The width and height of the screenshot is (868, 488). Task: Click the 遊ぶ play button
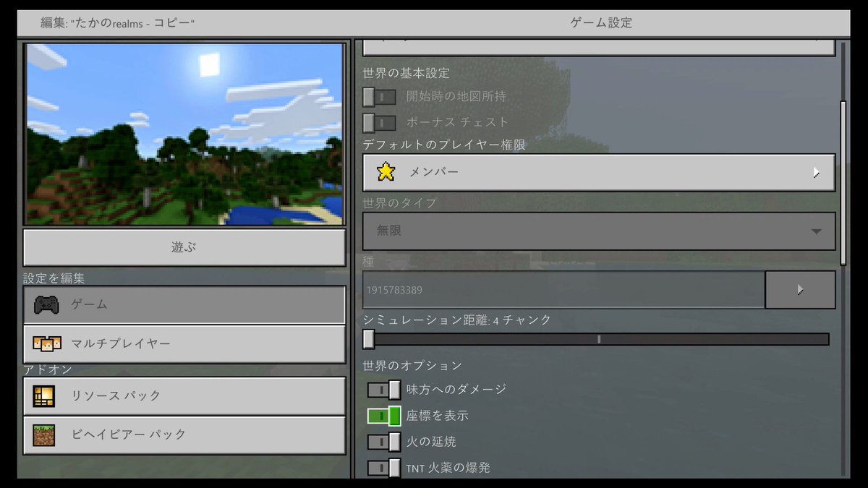(184, 247)
